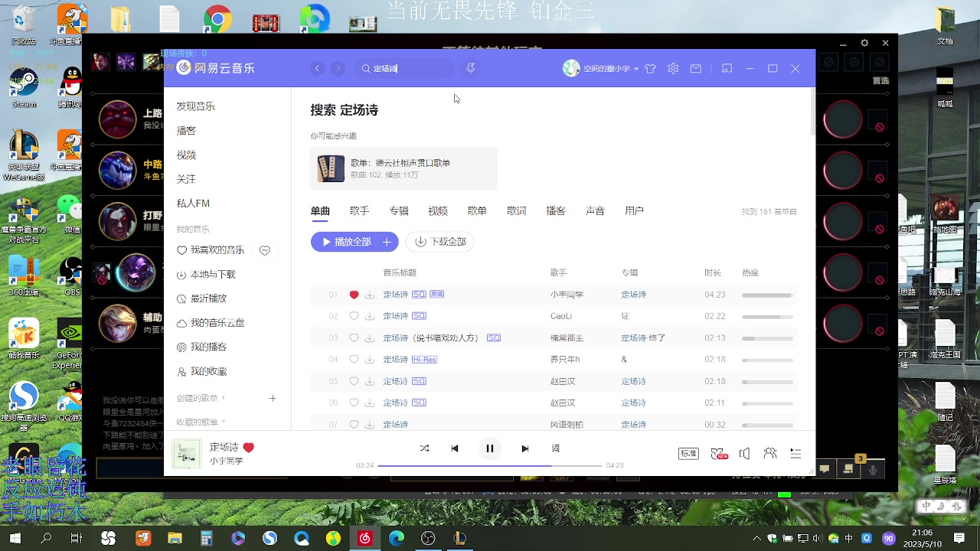This screenshot has height=551, width=980.
Task: Open 播客 in the sidebar
Action: [x=186, y=131]
